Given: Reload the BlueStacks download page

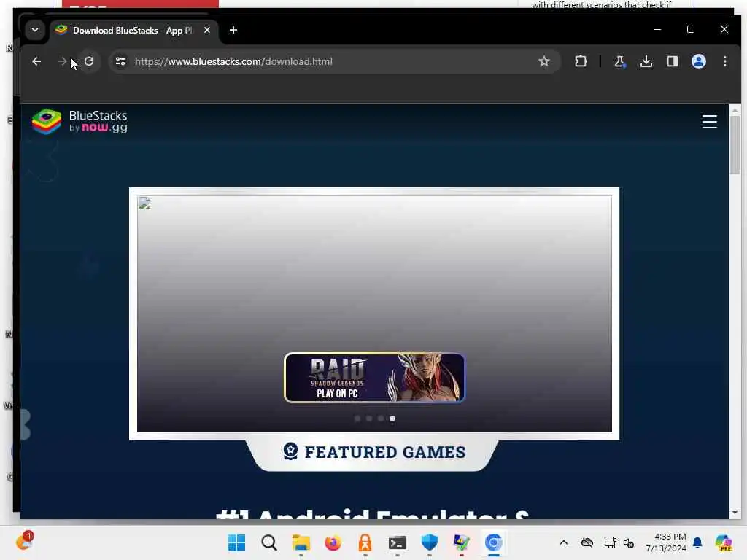Looking at the screenshot, I should point(89,61).
